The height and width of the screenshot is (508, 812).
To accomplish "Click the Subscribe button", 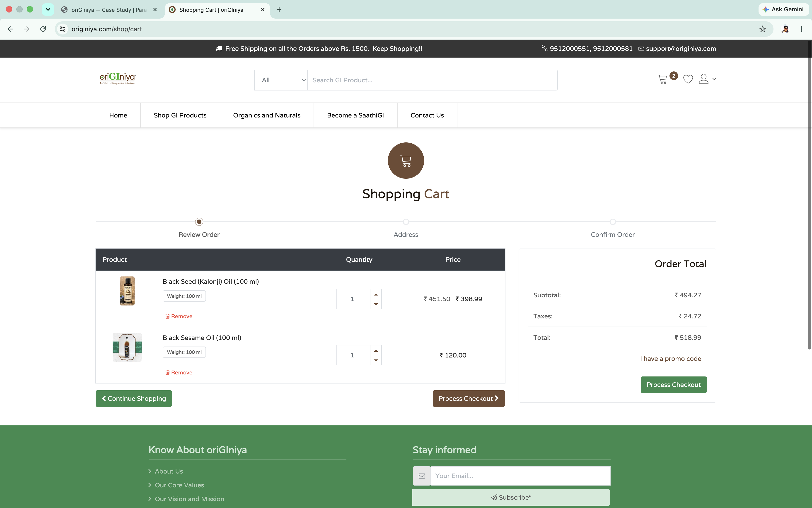I will tap(511, 497).
